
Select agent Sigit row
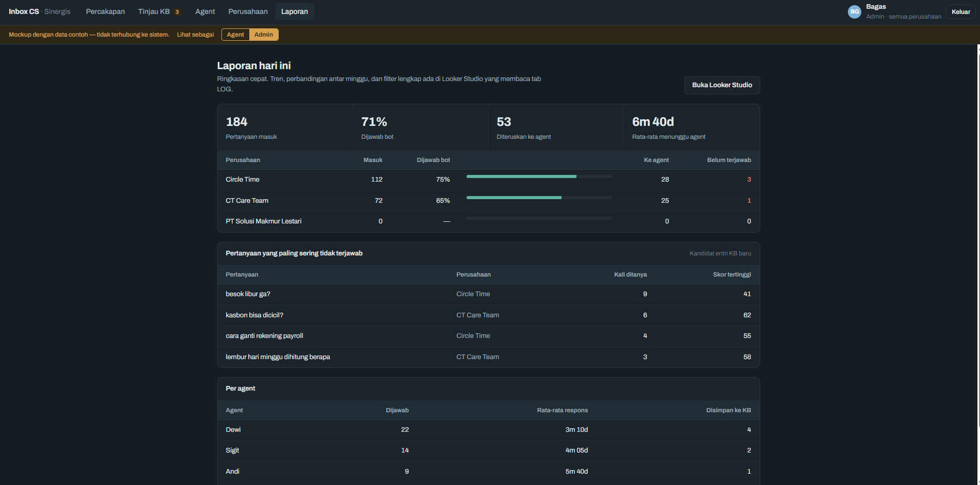click(x=489, y=450)
